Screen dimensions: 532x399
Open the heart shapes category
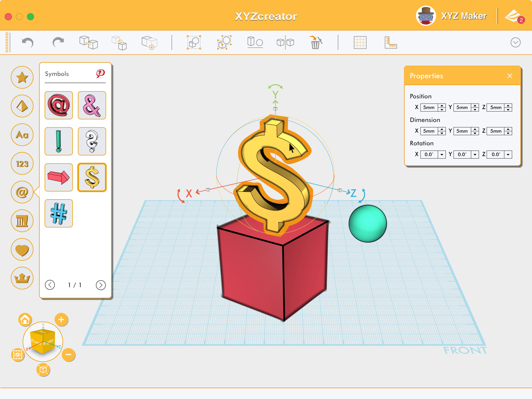click(x=22, y=250)
